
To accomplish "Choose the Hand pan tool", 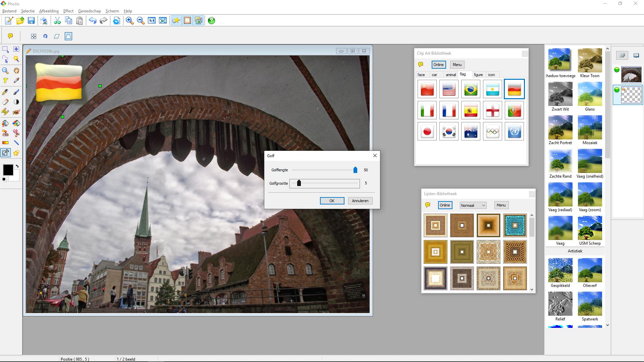I will pyautogui.click(x=16, y=70).
